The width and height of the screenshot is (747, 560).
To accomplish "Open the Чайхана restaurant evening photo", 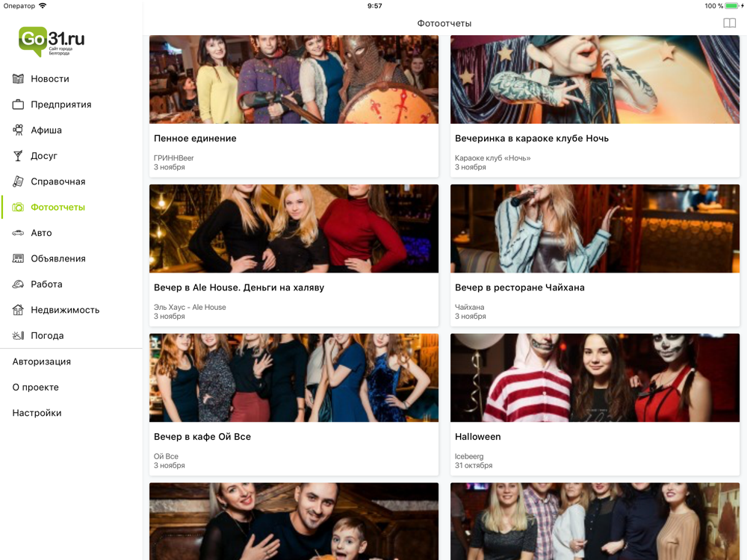I will click(595, 228).
